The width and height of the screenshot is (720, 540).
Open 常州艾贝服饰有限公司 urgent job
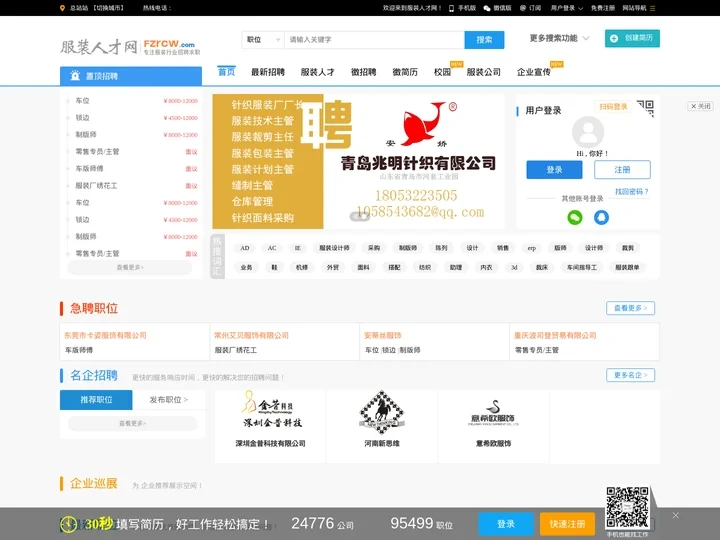pyautogui.click(x=251, y=335)
